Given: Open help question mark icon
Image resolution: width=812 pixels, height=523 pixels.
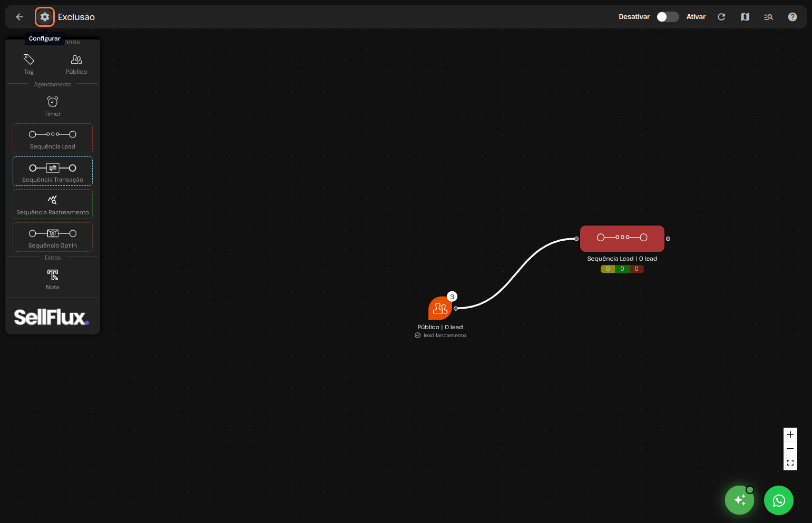Looking at the screenshot, I should [x=792, y=17].
